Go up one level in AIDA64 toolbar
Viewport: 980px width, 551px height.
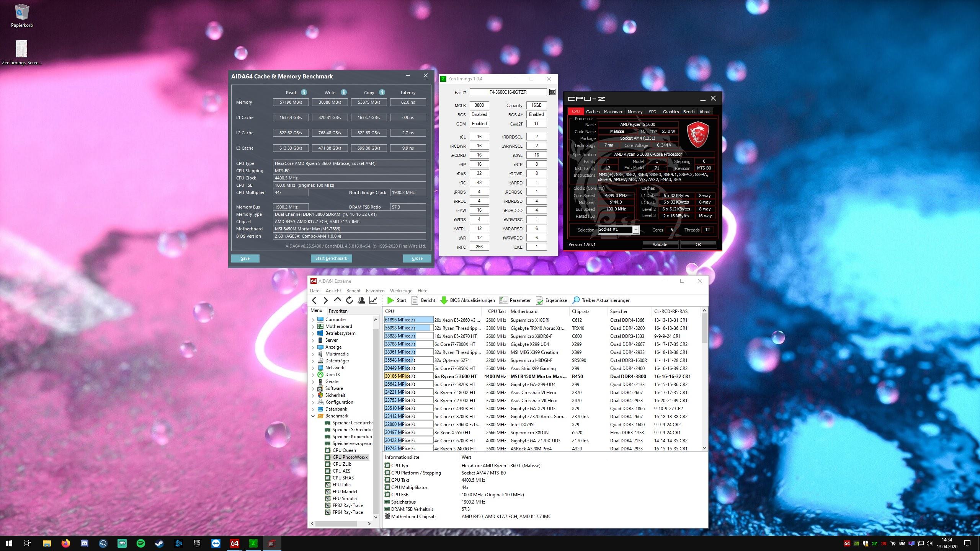[x=337, y=300]
